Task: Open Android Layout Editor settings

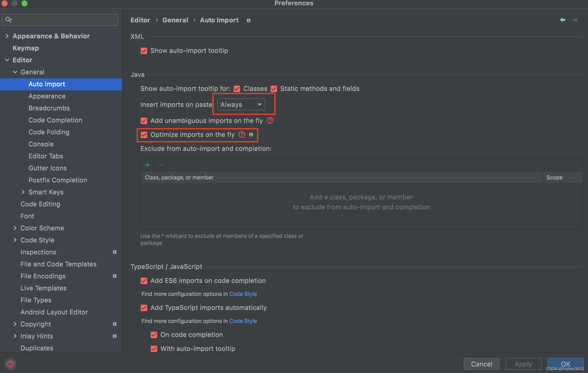Action: (54, 312)
